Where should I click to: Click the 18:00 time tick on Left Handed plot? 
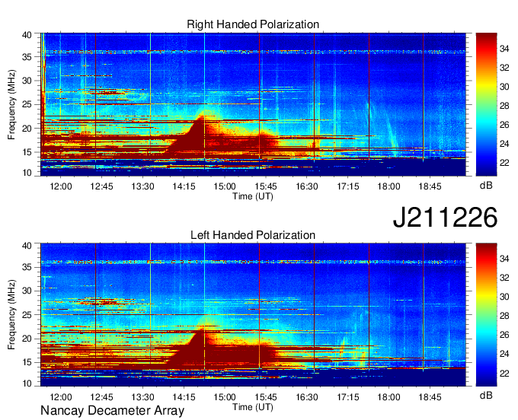coord(388,397)
